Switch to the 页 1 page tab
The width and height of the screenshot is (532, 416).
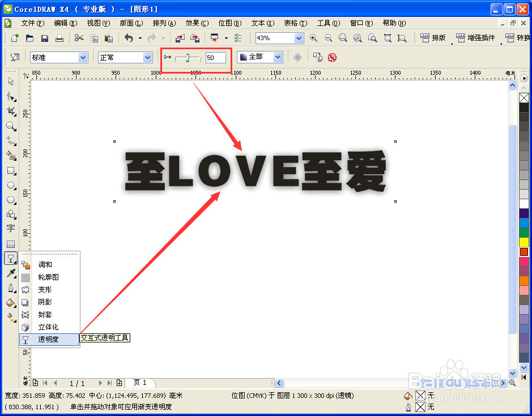(x=139, y=383)
